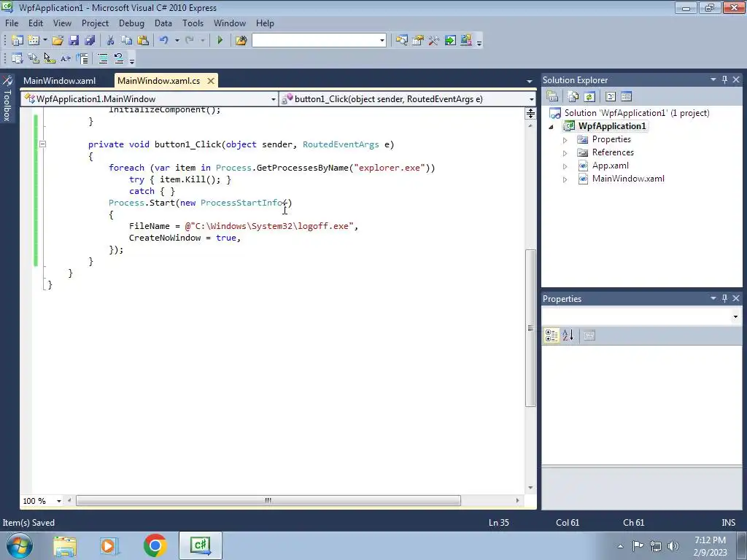Click the Refresh icon in Solution Explorer

tap(589, 97)
